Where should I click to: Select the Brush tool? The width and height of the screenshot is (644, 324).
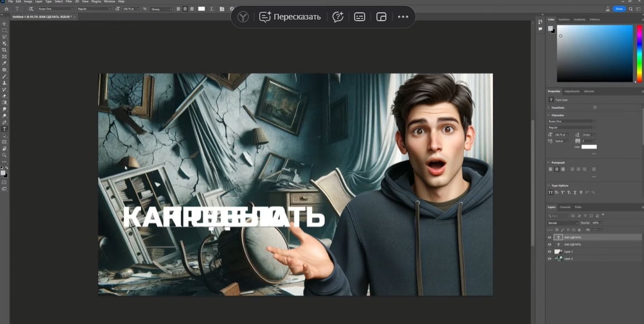pos(4,77)
